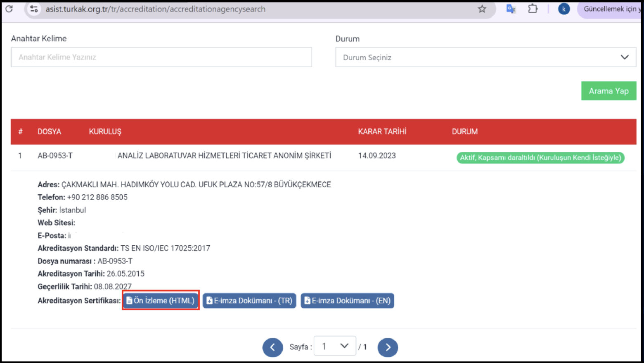
Task: Focus the Anahtar Kelime input field
Action: [161, 57]
